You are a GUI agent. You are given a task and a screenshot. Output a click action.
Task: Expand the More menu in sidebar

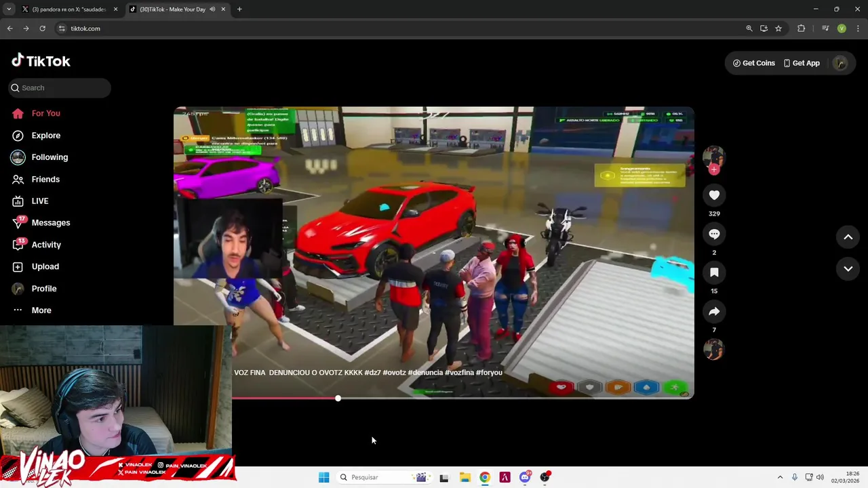pos(31,310)
